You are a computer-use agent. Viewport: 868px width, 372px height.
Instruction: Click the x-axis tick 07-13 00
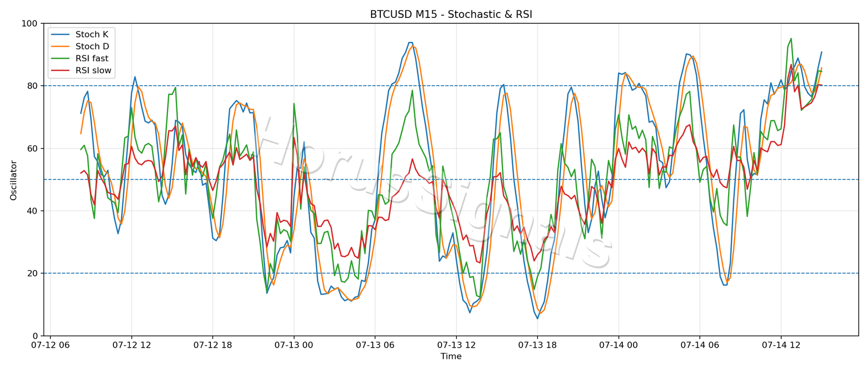pyautogui.click(x=293, y=345)
